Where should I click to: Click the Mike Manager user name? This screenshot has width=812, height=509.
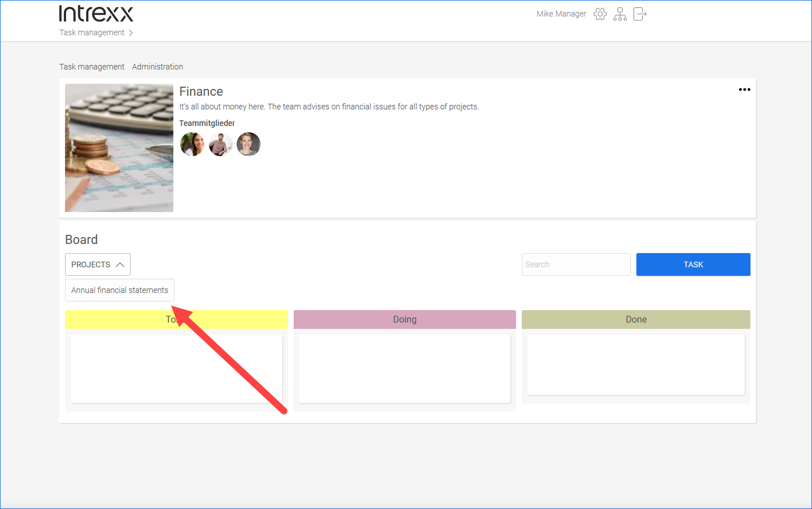561,14
